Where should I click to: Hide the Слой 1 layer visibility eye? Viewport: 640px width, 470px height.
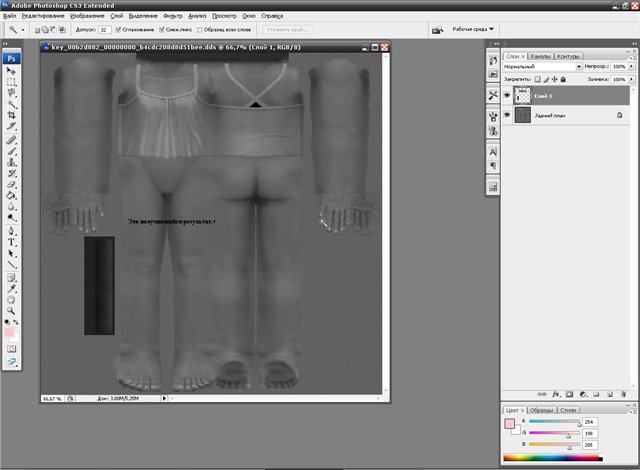pyautogui.click(x=509, y=95)
